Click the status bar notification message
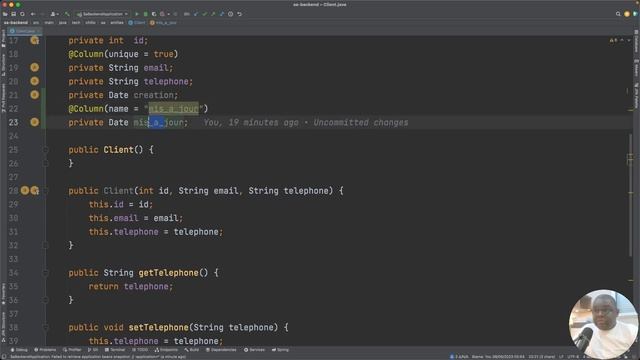Image resolution: width=640 pixels, height=360 pixels. [x=98, y=356]
